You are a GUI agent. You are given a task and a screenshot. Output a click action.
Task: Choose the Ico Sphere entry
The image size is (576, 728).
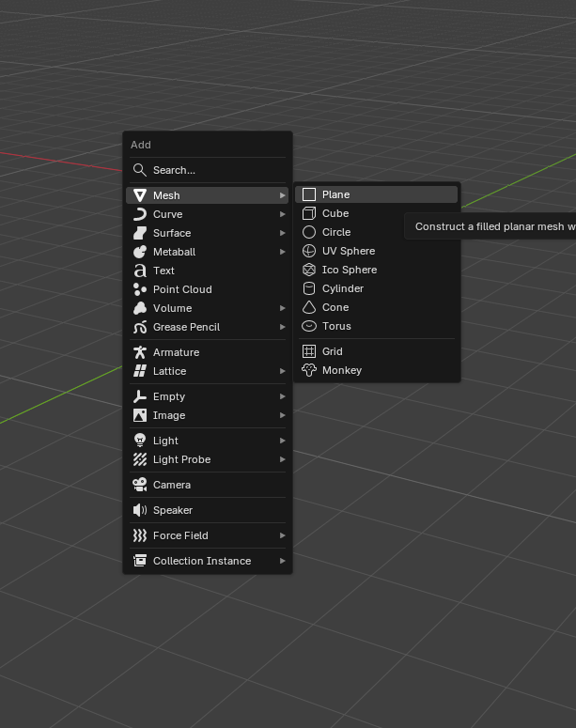376,270
